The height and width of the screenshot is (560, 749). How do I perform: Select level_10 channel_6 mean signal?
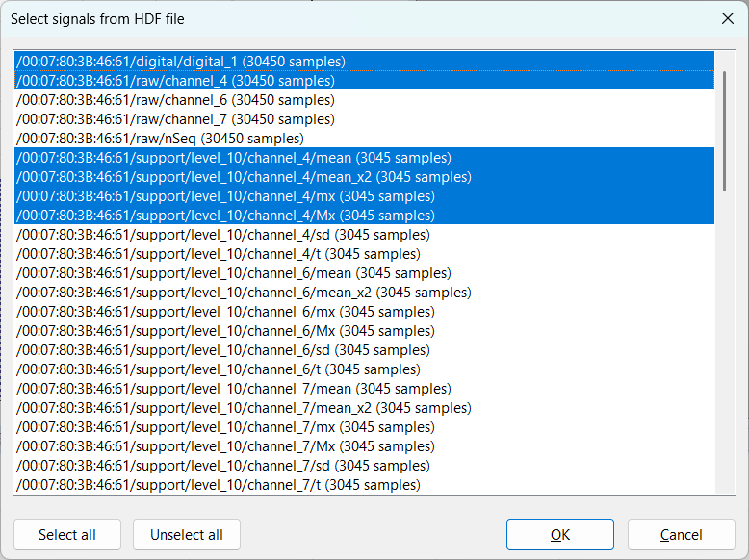tap(233, 273)
